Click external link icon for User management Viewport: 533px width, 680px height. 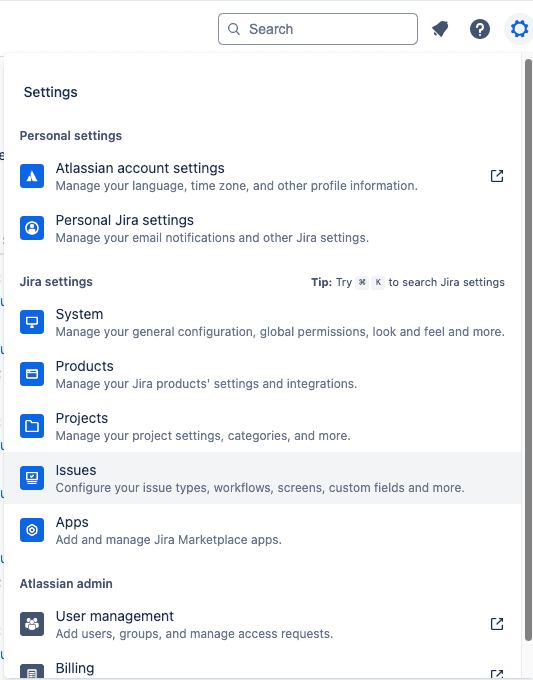click(x=497, y=624)
